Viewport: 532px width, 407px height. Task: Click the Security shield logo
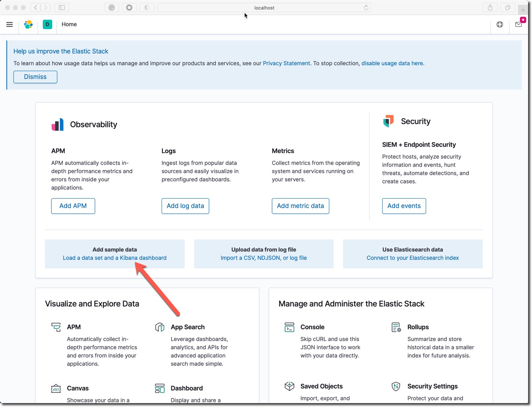[x=388, y=121]
